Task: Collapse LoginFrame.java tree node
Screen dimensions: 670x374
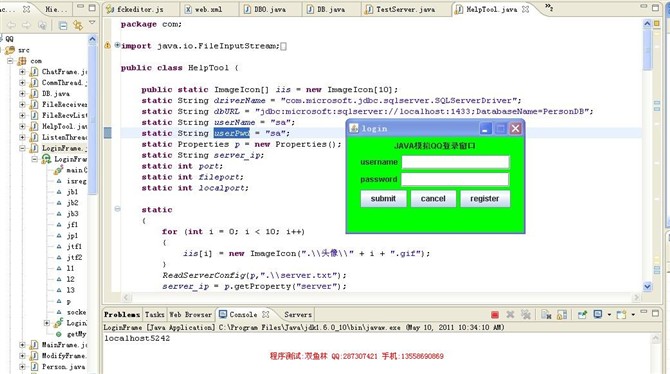Action: tap(22, 148)
